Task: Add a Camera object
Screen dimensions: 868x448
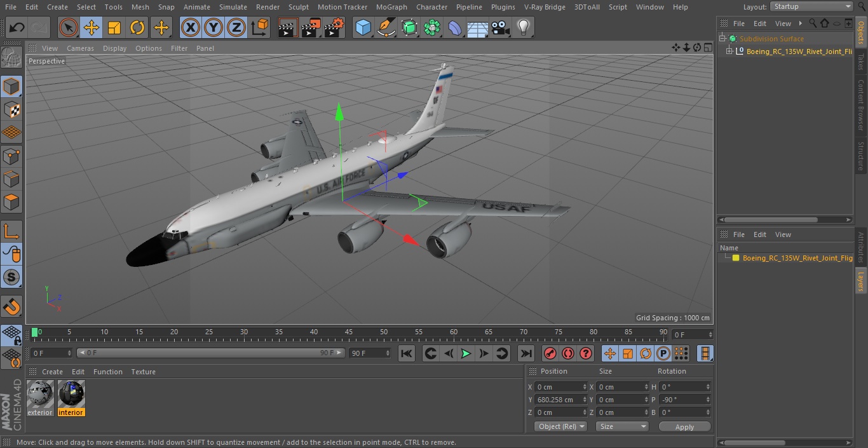Action: (501, 27)
